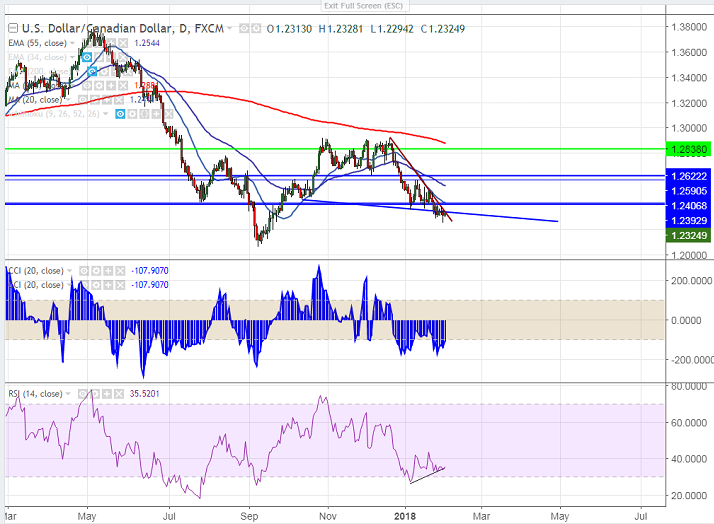Open settings gear for MA (20, close)
714x524 pixels.
[95, 100]
